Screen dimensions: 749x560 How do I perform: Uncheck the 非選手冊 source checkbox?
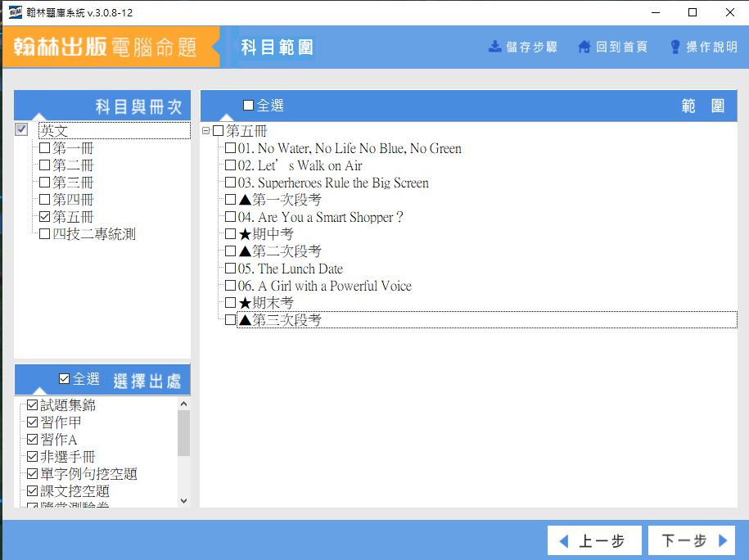[32, 457]
